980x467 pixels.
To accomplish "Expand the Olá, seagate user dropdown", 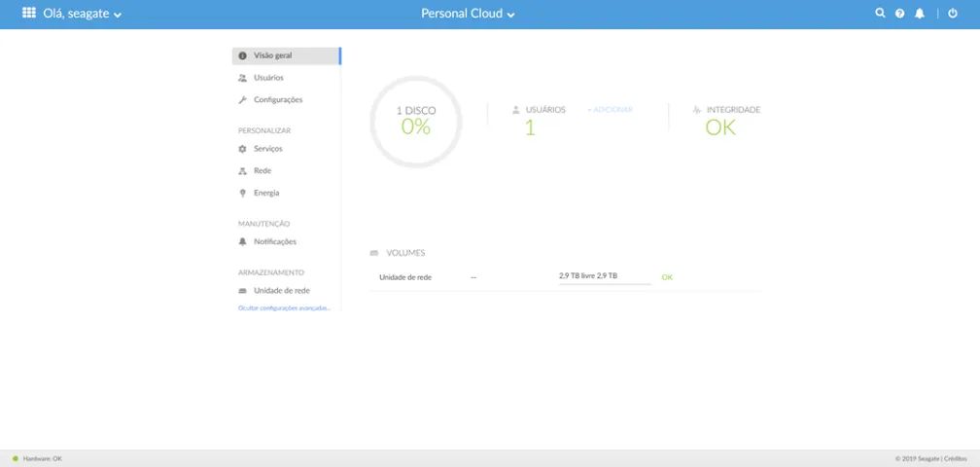I will point(82,14).
